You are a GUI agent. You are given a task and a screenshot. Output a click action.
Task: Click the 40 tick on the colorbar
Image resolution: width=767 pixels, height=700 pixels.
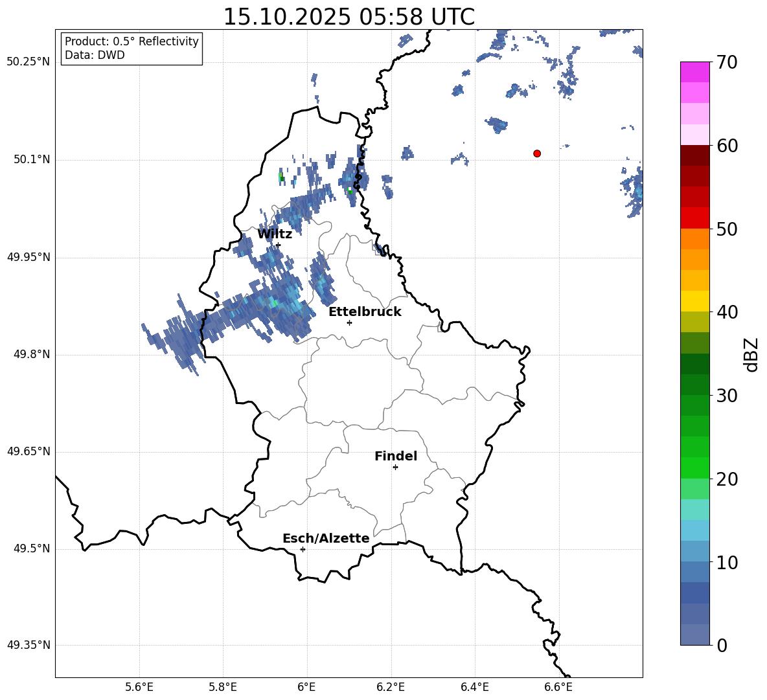click(727, 312)
